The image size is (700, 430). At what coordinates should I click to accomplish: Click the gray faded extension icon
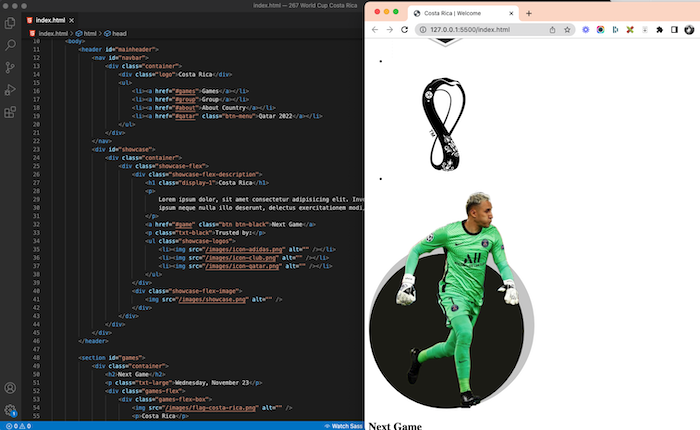[x=645, y=29]
